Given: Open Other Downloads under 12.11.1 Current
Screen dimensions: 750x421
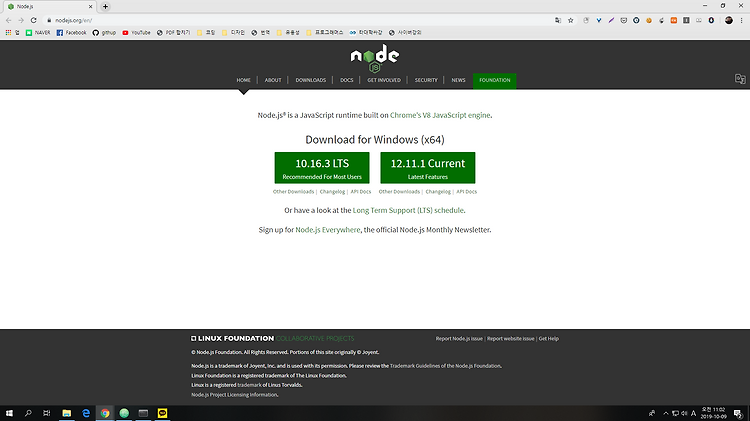Looking at the screenshot, I should pyautogui.click(x=399, y=192).
